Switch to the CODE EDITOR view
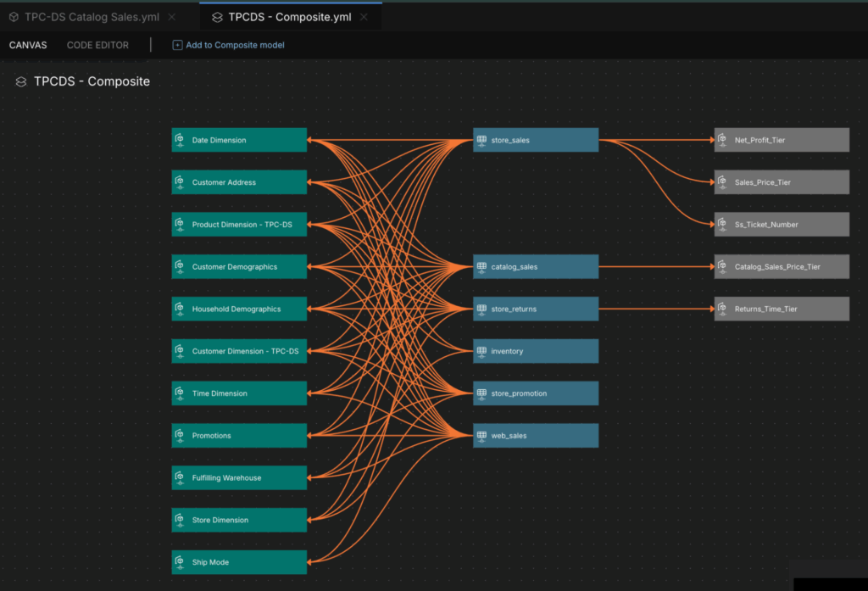Screen dimensions: 868x591 tap(97, 45)
